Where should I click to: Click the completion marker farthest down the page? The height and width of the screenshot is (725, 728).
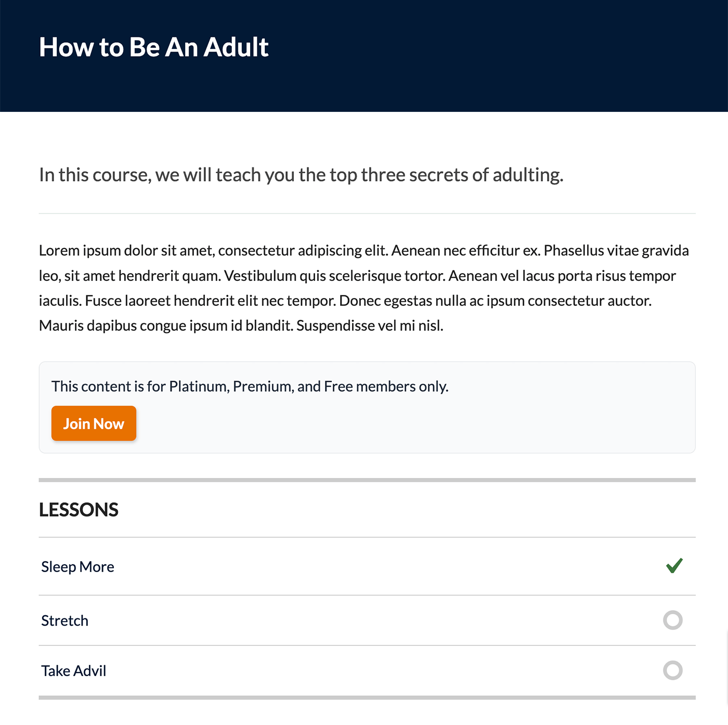click(x=672, y=670)
